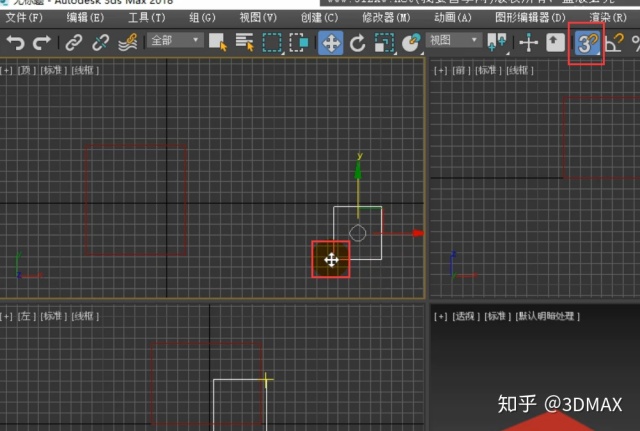
Task: Select the Select and Link tool
Action: 73,42
